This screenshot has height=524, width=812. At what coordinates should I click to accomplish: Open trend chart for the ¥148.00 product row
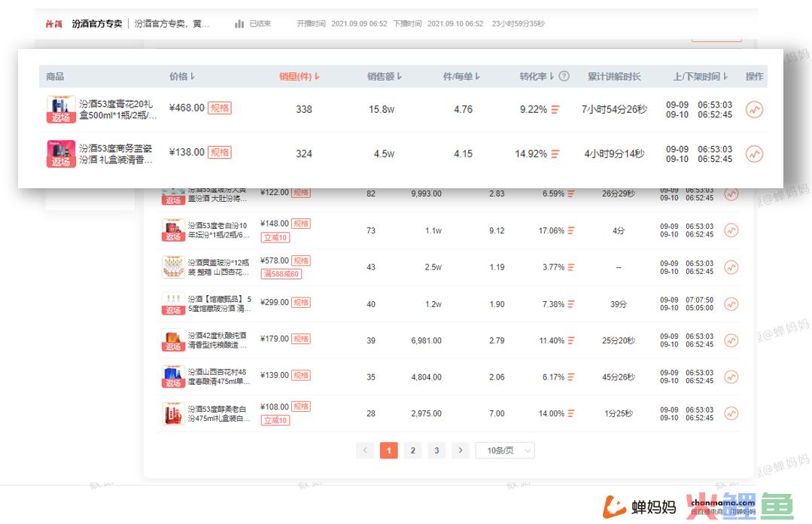point(731,230)
